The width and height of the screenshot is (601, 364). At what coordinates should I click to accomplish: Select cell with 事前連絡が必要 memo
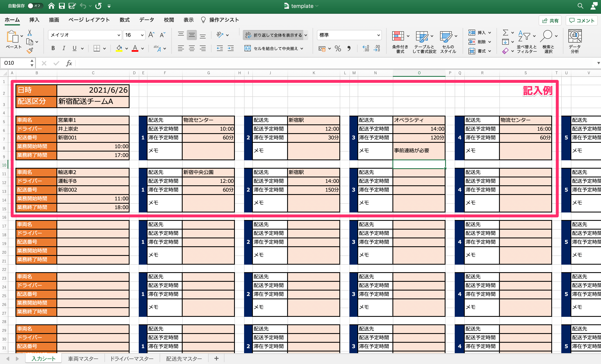pyautogui.click(x=419, y=151)
